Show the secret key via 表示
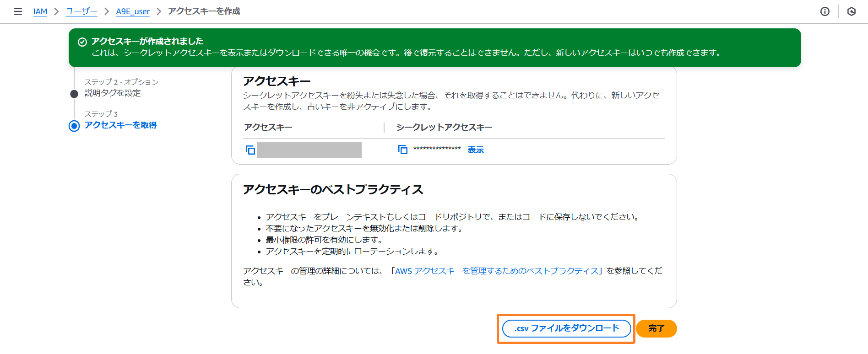 coord(476,150)
